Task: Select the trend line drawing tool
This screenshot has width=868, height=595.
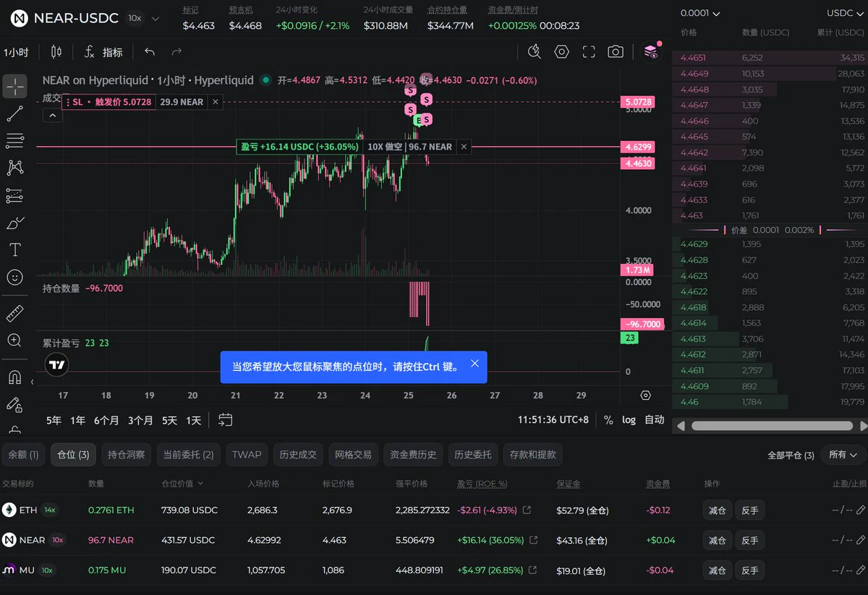Action: (x=14, y=114)
